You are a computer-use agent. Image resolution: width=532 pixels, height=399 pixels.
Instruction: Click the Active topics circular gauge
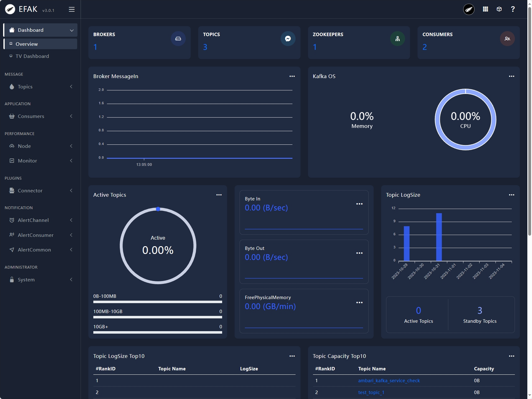158,246
